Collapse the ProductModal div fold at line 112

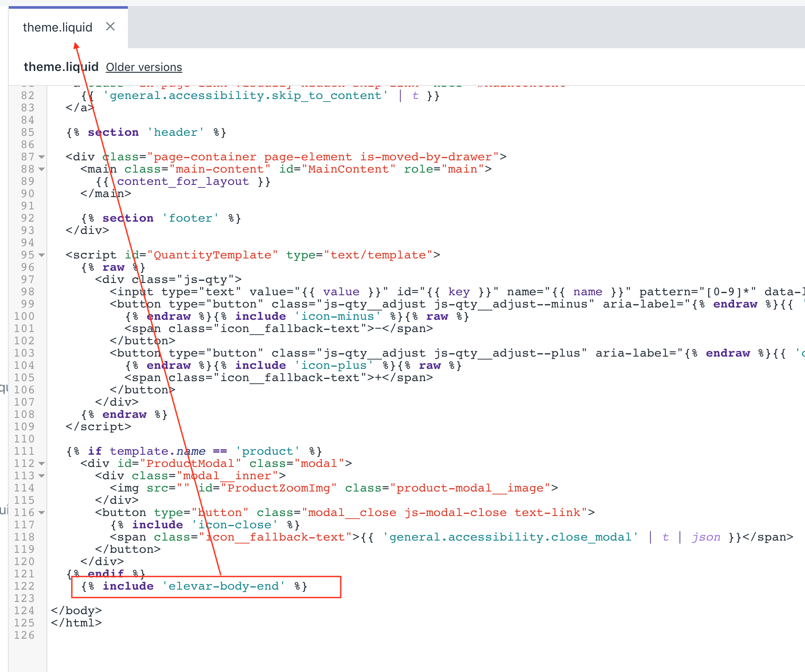click(x=42, y=463)
